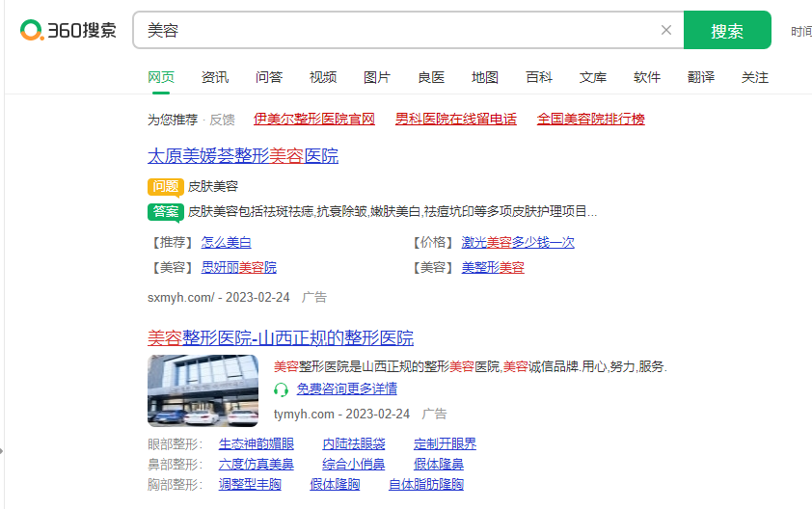
Task: Open the 地图 tab
Action: tap(485, 78)
